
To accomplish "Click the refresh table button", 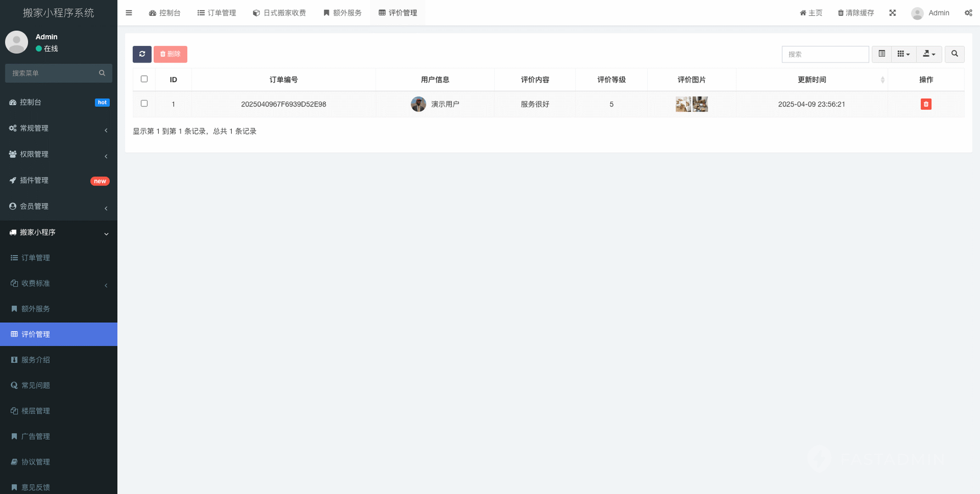I will 142,54.
